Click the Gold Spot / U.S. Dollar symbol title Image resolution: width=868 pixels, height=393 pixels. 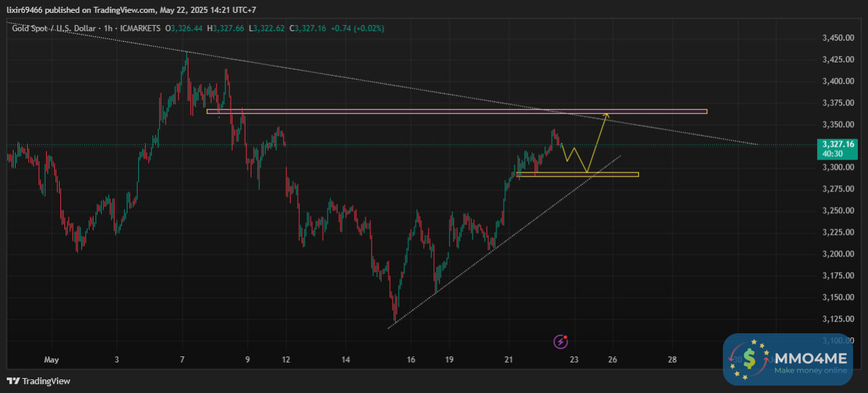(x=54, y=29)
